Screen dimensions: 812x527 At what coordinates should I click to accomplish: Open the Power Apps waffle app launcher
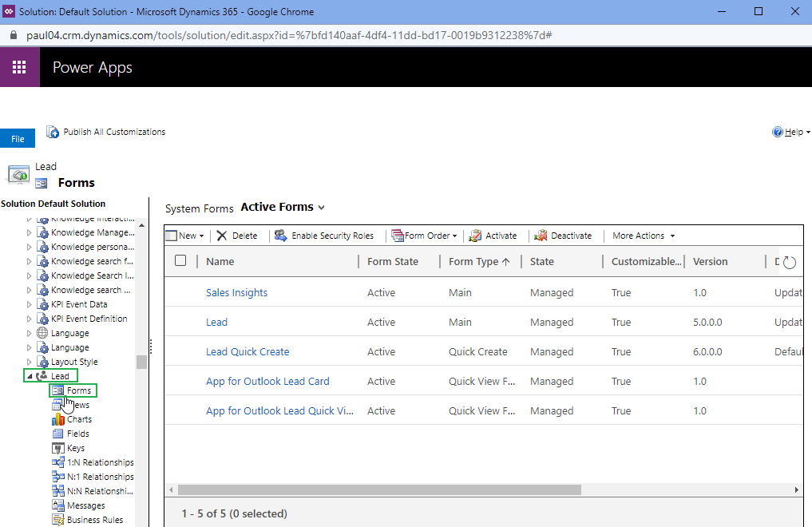(20, 67)
